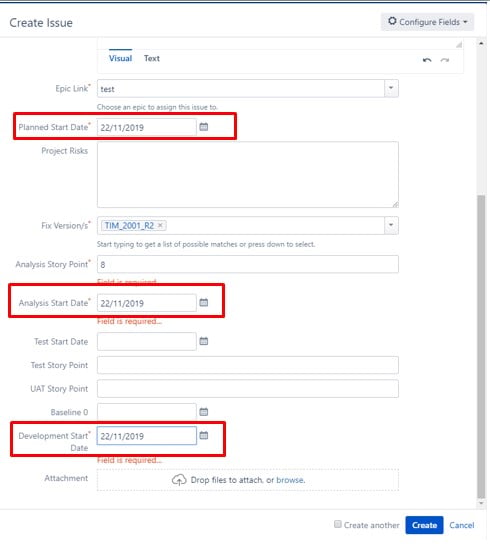Click into the Test Start Date field
This screenshot has height=544, width=490.
146,341
